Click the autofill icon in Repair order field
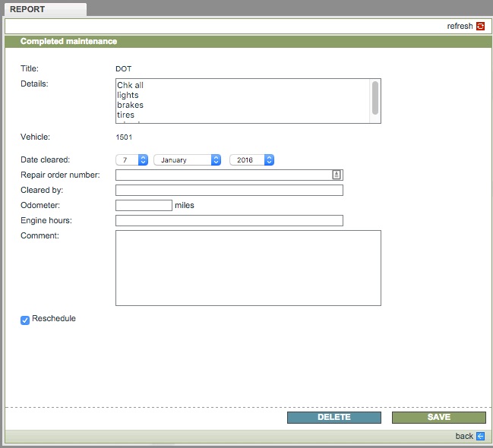The height and width of the screenshot is (448, 493). pyautogui.click(x=337, y=175)
